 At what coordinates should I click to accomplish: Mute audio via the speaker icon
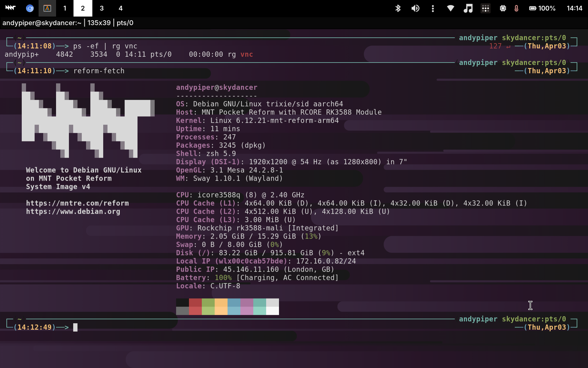click(x=415, y=8)
